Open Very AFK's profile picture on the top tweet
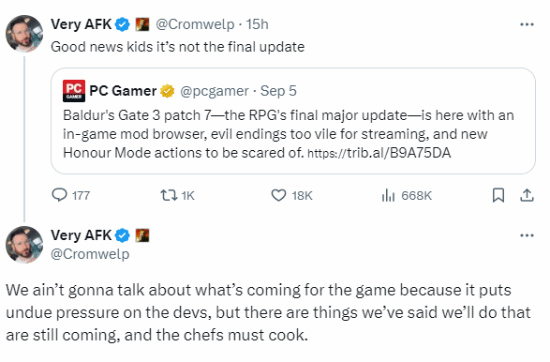Image resolution: width=550 pixels, height=362 pixels. tap(24, 34)
